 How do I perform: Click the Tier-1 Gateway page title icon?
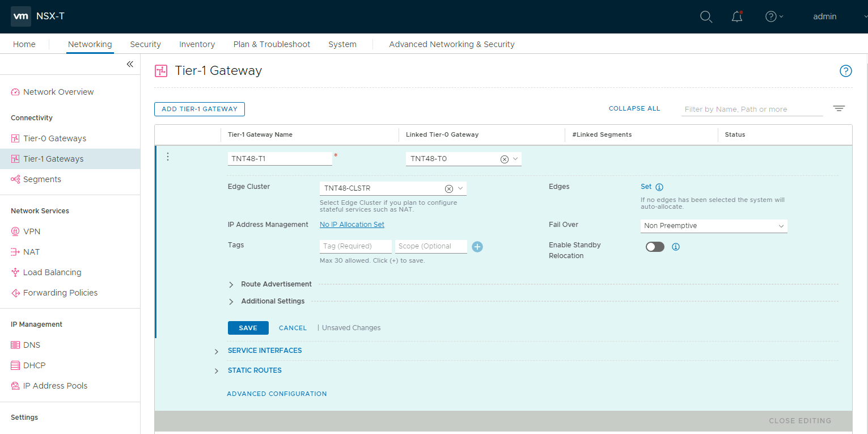[x=161, y=71]
